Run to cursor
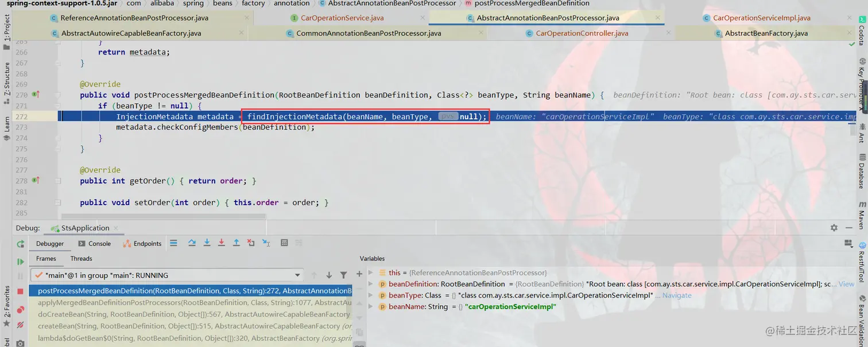 click(266, 243)
